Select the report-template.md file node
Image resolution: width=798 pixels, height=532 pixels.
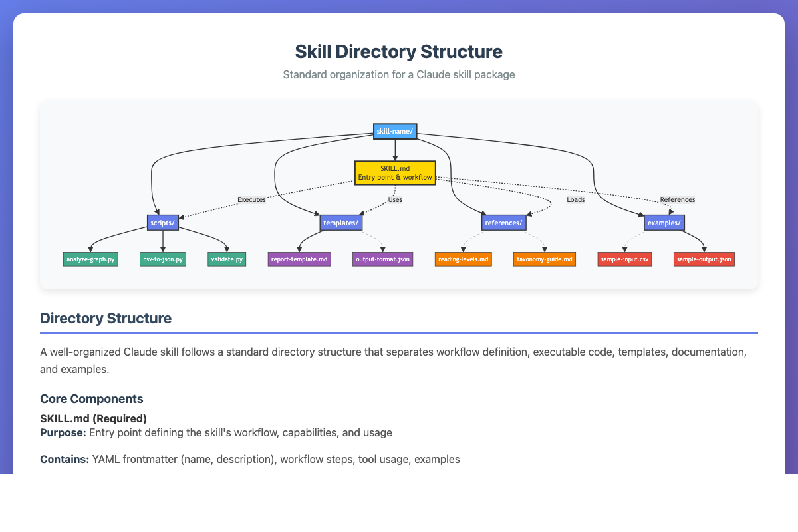299,259
